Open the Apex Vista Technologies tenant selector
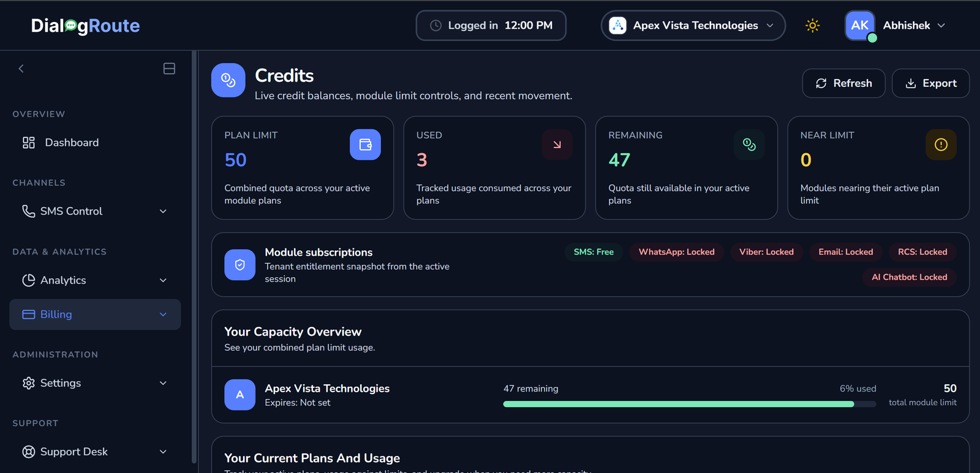980x473 pixels. point(693,26)
